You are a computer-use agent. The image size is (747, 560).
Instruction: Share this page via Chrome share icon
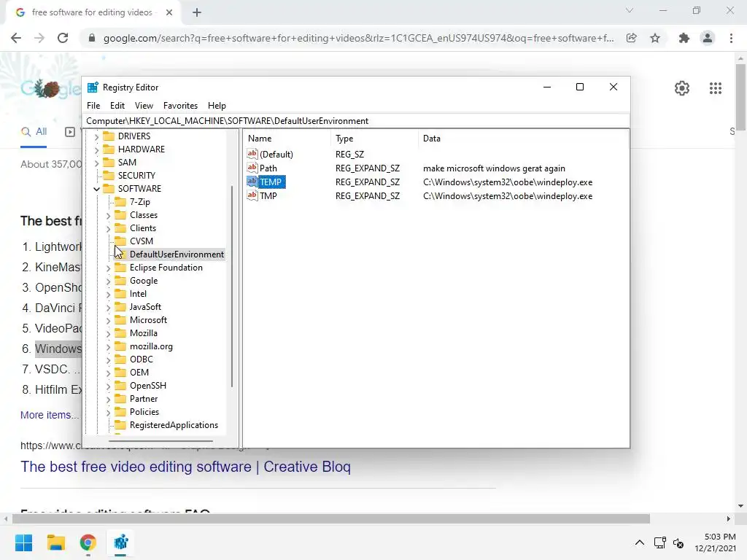632,38
